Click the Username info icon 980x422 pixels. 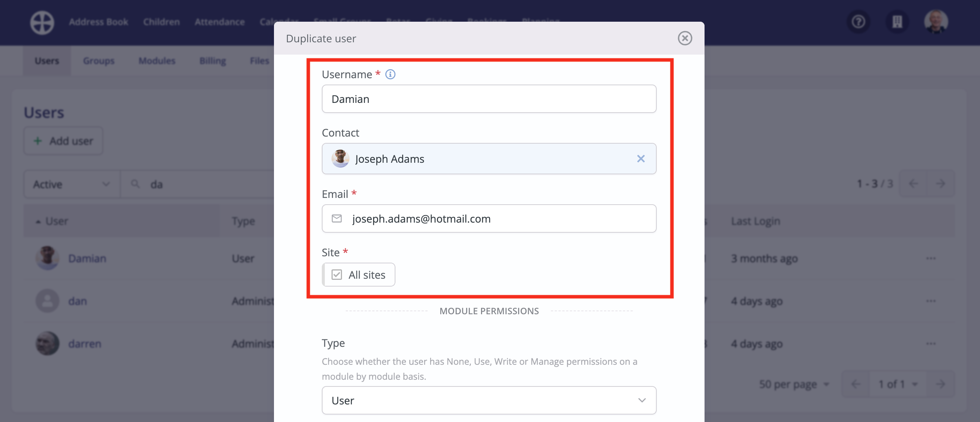(390, 74)
